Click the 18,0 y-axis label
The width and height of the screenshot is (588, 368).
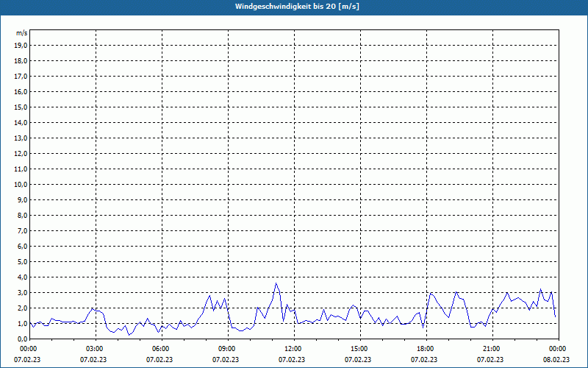21,61
